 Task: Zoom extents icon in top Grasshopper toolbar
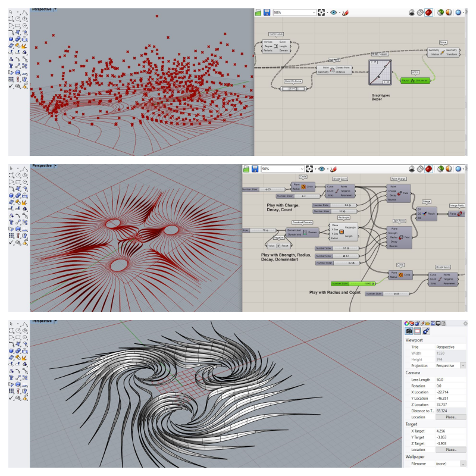coord(321,12)
